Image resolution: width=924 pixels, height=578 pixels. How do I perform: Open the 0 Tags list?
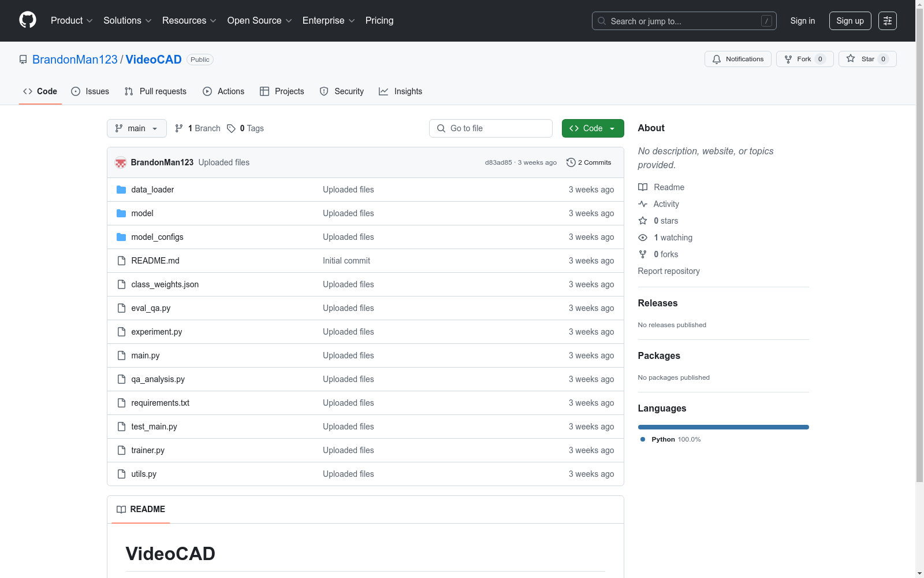pos(245,128)
